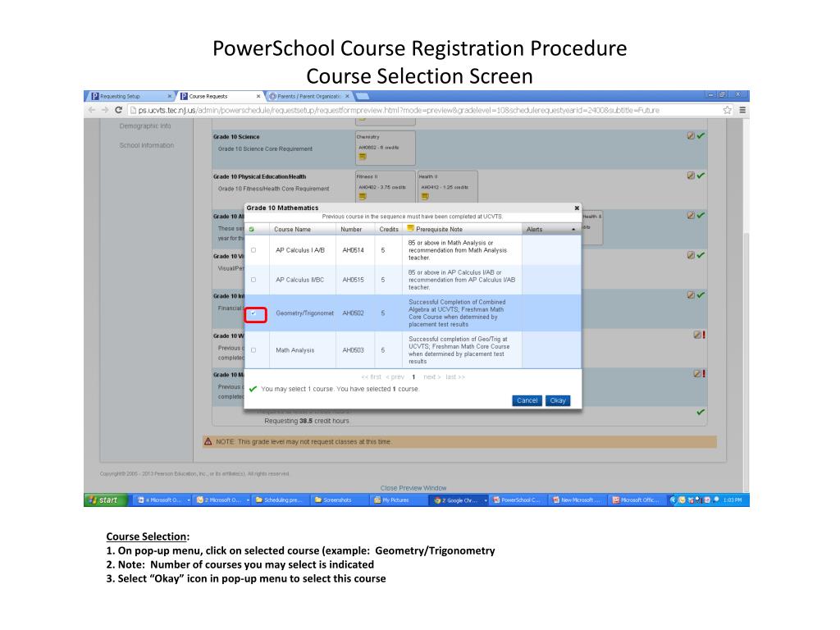Viewport: 840px width, 630px height.
Task: Switch to the Course Requests tab
Action: [218, 97]
